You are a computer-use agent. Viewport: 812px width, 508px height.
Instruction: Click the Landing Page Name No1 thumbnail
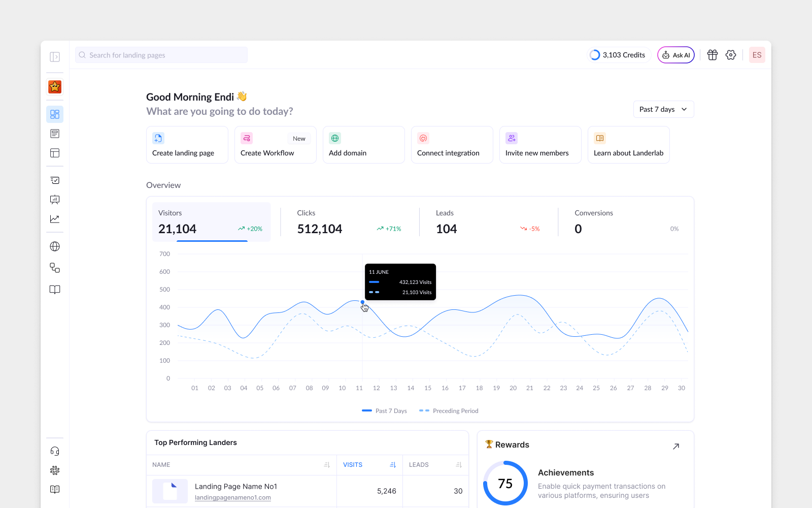point(170,491)
